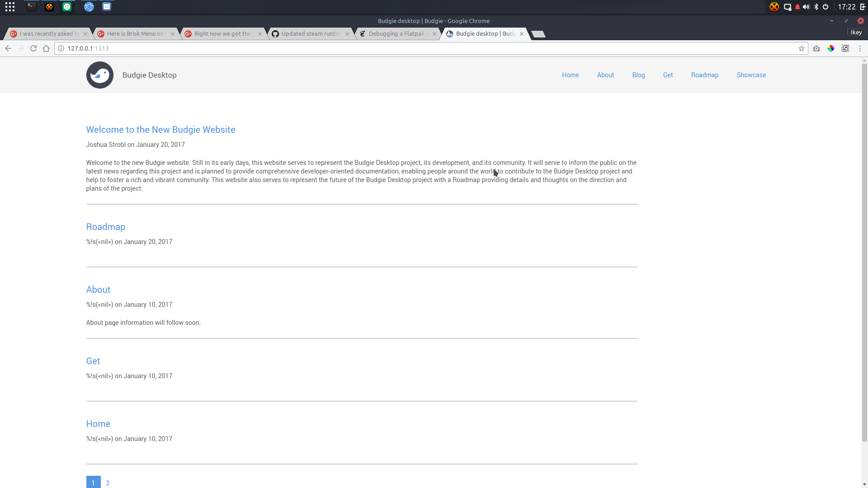The image size is (868, 488).
Task: Close the 'Here is Brisk Menu' tab
Action: click(173, 34)
